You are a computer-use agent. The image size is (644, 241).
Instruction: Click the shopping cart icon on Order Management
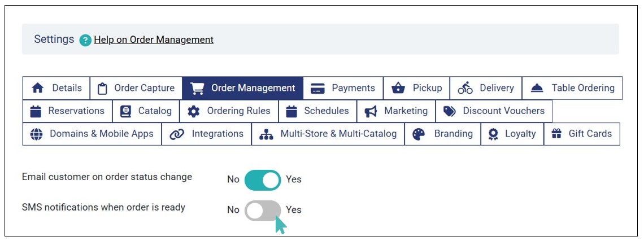click(197, 88)
